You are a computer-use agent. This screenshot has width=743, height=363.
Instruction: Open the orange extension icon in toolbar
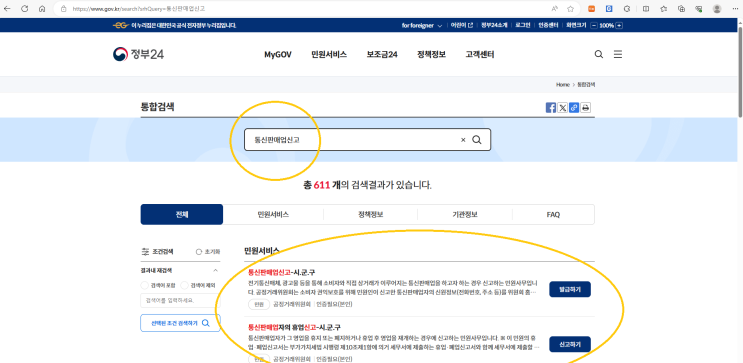[591, 9]
